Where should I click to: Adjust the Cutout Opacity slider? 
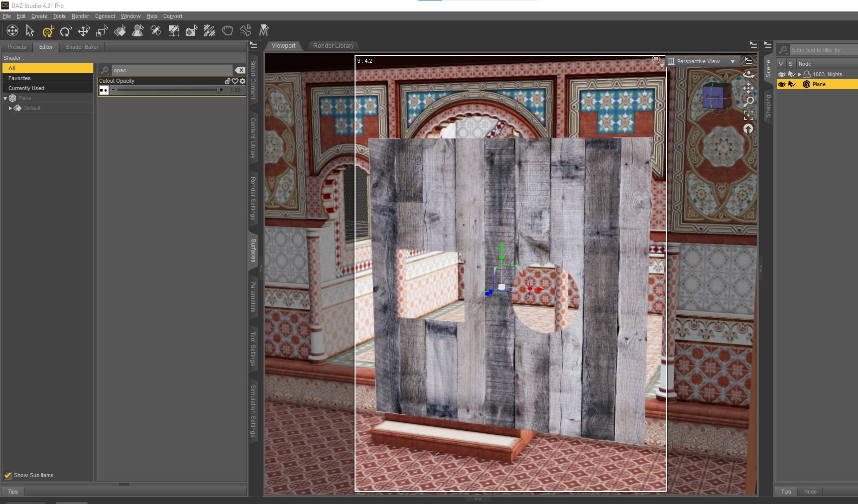click(x=219, y=90)
